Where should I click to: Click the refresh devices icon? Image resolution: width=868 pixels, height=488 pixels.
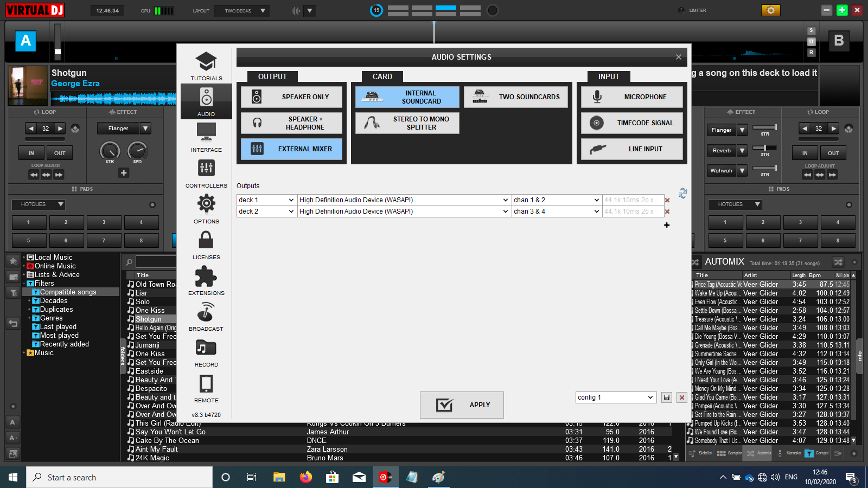pos(682,193)
